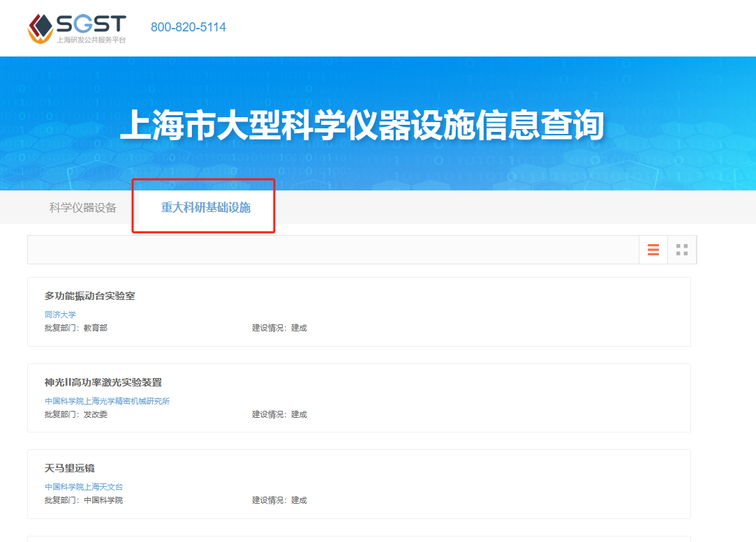Switch to list view icon

pos(653,250)
